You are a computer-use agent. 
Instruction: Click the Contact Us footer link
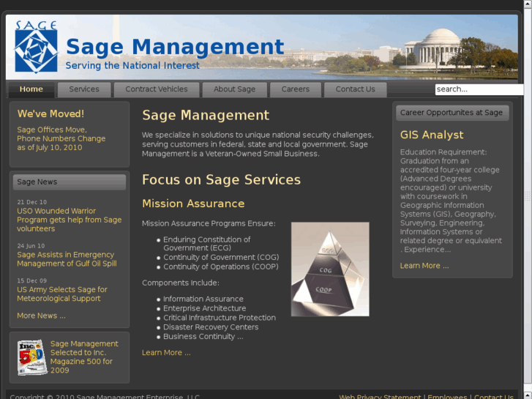click(494, 397)
